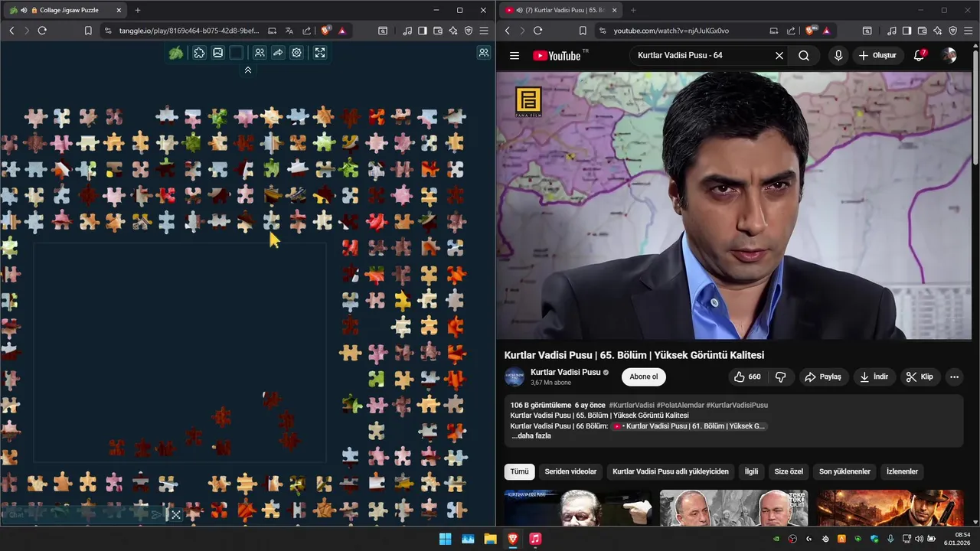The width and height of the screenshot is (980, 551).
Task: Bookmark the tanggle.io page
Action: [x=88, y=31]
